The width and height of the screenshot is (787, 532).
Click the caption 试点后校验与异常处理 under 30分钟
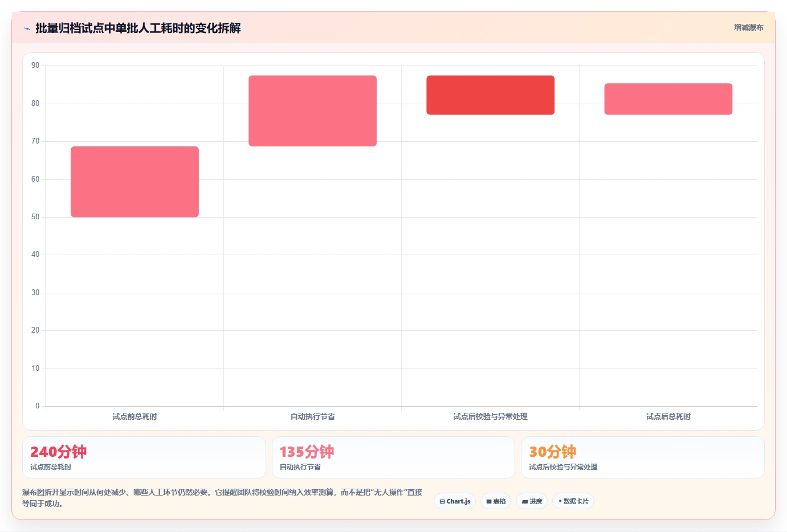tap(563, 467)
